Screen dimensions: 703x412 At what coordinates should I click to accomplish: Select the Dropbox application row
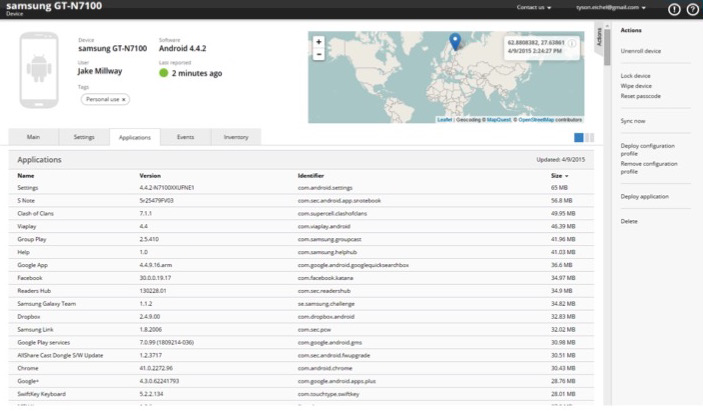(x=301, y=317)
